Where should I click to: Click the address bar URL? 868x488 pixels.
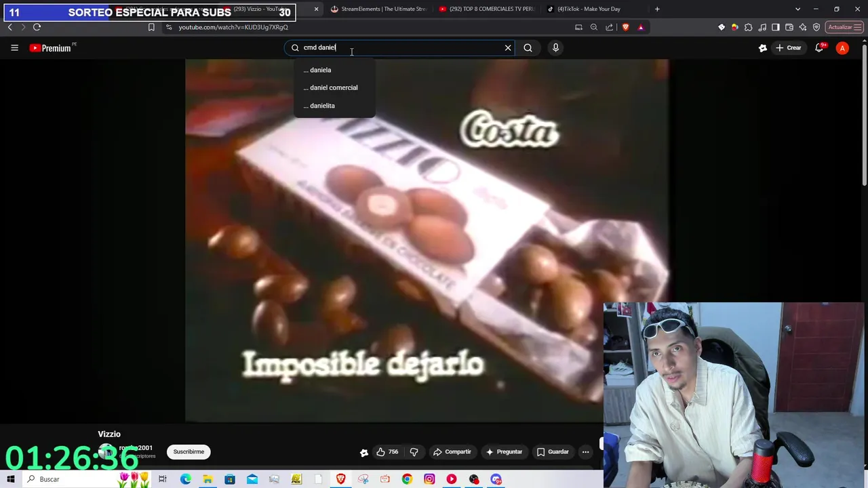click(x=233, y=27)
